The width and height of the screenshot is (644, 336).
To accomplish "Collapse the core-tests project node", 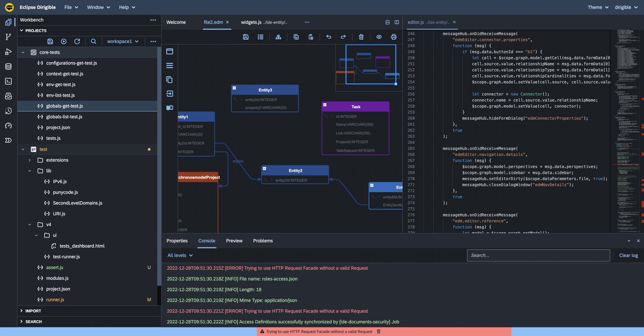I will tap(23, 52).
